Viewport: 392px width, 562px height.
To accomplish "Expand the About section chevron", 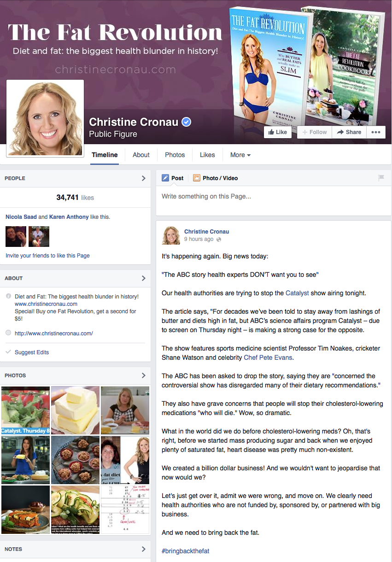I will coord(143,278).
